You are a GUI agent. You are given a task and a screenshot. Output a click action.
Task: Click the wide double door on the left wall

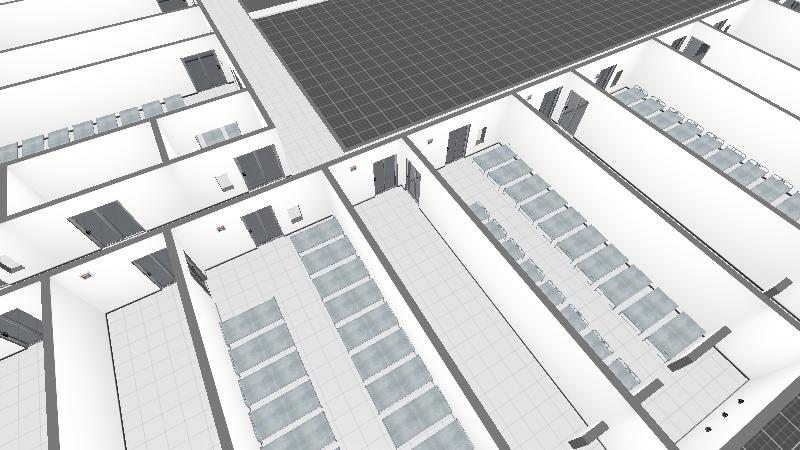pos(101,223)
